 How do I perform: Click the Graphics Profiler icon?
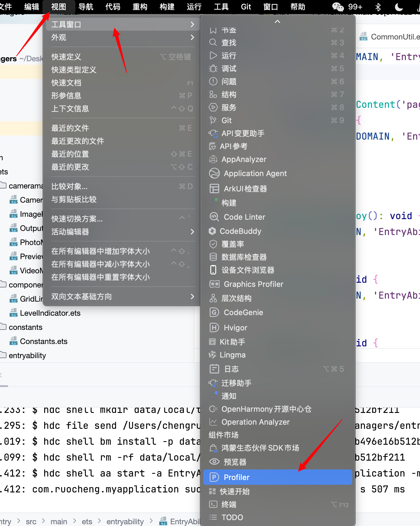click(214, 284)
